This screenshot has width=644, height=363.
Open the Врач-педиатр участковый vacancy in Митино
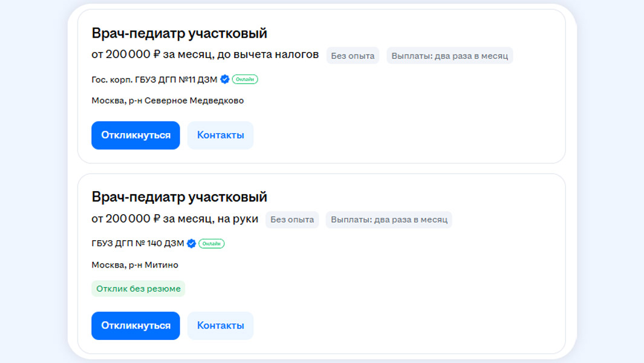point(179,197)
